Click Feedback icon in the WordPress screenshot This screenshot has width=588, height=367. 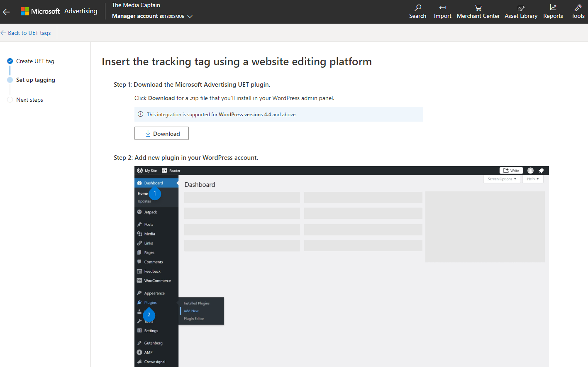click(x=139, y=271)
